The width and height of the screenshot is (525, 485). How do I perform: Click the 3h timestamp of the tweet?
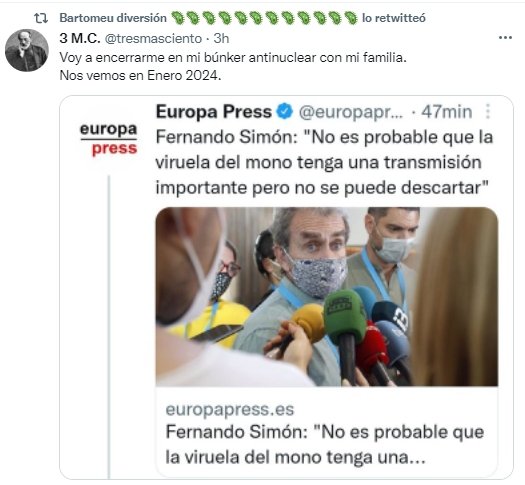point(221,38)
